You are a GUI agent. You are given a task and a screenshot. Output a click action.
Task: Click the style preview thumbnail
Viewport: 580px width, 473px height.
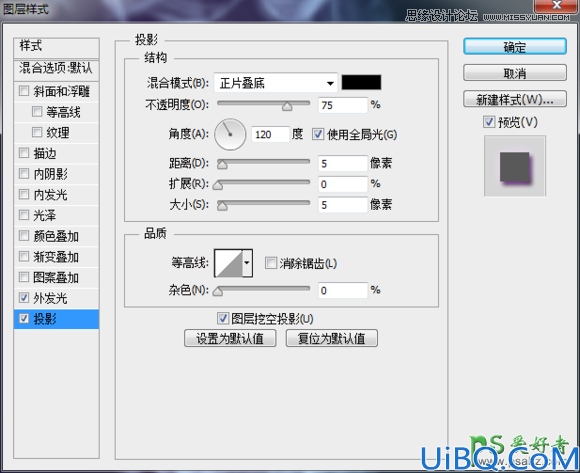pos(515,166)
